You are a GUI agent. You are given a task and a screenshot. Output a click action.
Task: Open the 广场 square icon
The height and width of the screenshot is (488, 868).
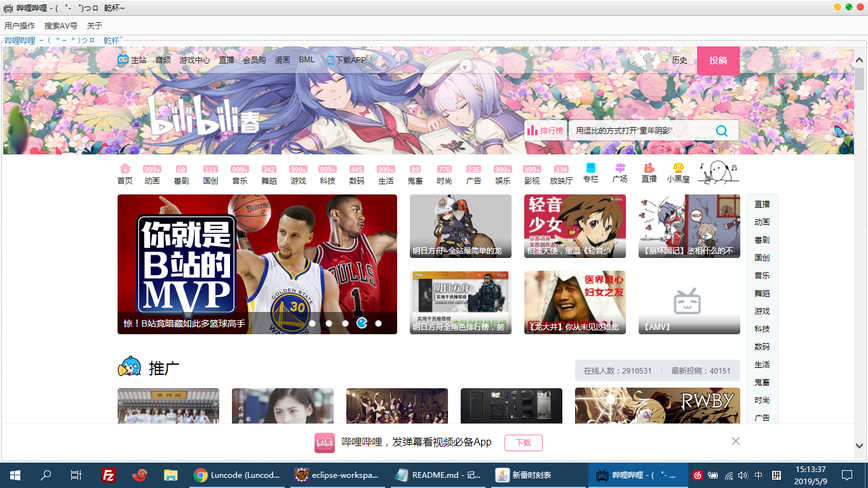coord(620,168)
